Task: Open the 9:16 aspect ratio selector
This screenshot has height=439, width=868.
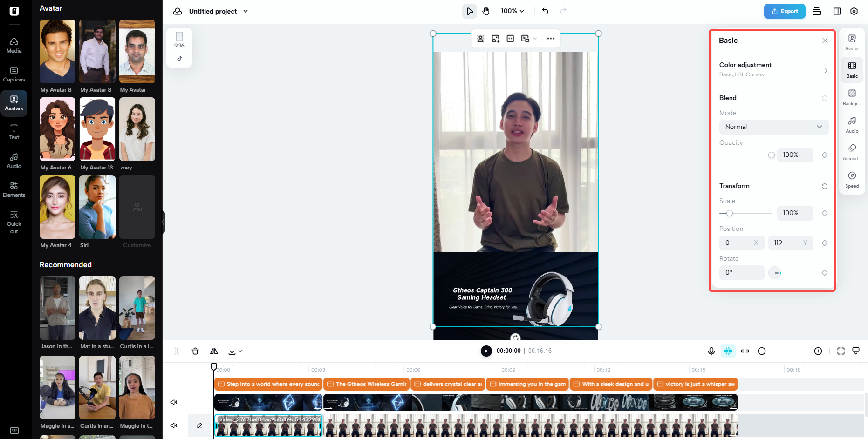Action: pos(179,40)
